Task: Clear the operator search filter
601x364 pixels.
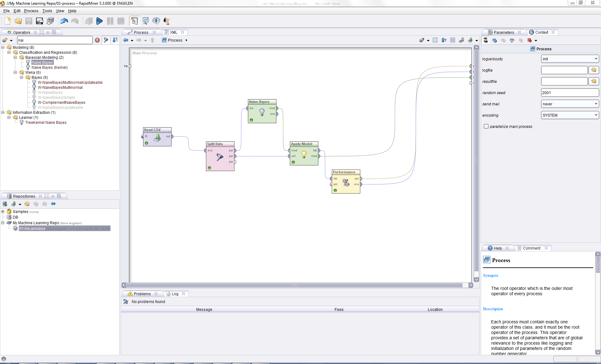Action: 97,40
